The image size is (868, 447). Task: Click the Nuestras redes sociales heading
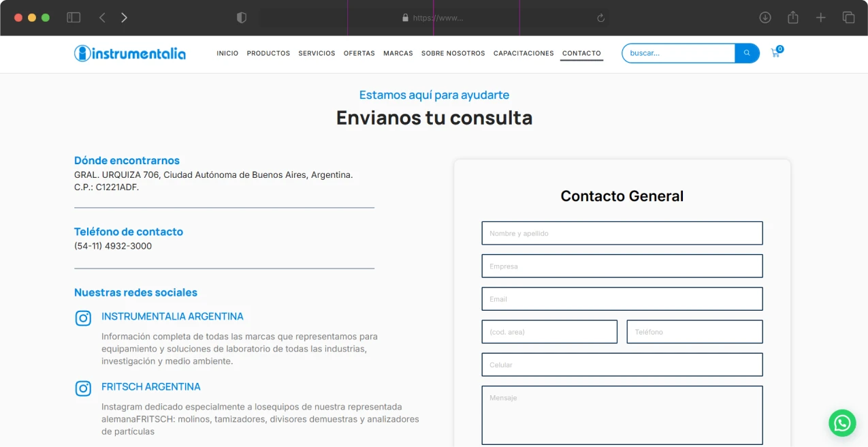tap(135, 292)
